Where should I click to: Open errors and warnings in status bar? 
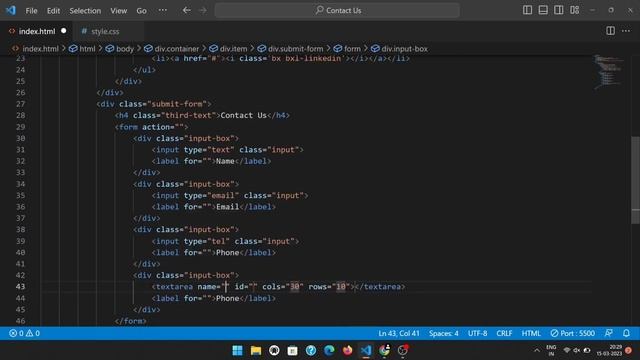coord(24,333)
